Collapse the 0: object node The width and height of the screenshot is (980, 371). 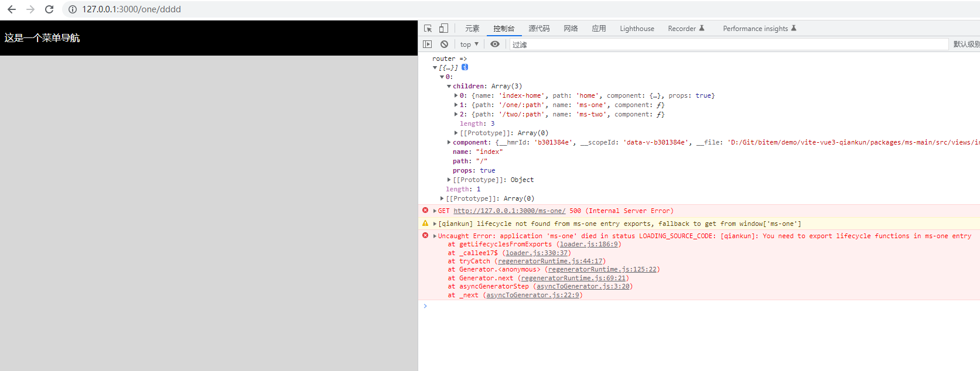coord(442,77)
